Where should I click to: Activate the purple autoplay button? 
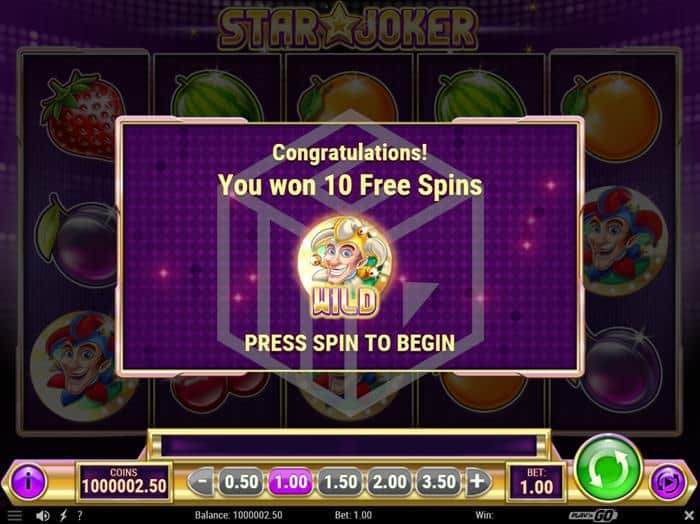[668, 482]
